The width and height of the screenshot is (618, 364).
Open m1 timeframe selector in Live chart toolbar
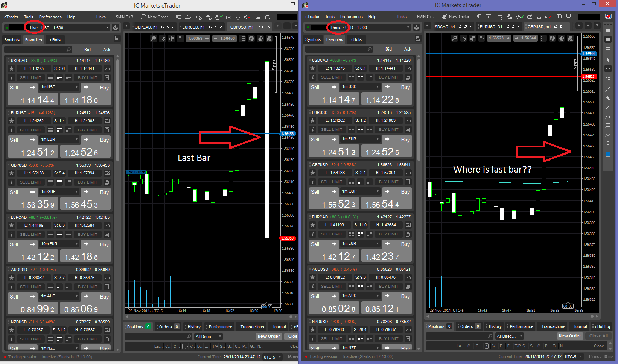pyautogui.click(x=180, y=38)
